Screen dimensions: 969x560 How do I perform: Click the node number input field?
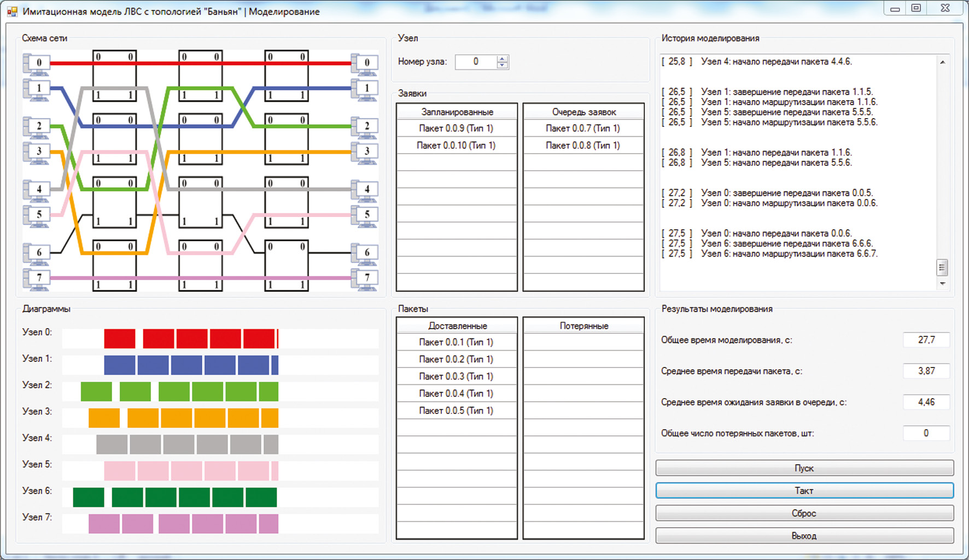pyautogui.click(x=476, y=62)
